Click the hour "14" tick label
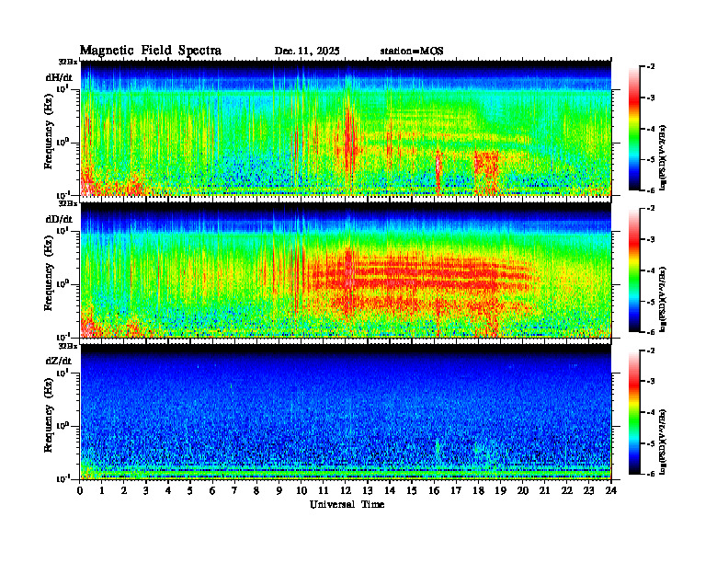This screenshot has height=563, width=728. coord(390,491)
